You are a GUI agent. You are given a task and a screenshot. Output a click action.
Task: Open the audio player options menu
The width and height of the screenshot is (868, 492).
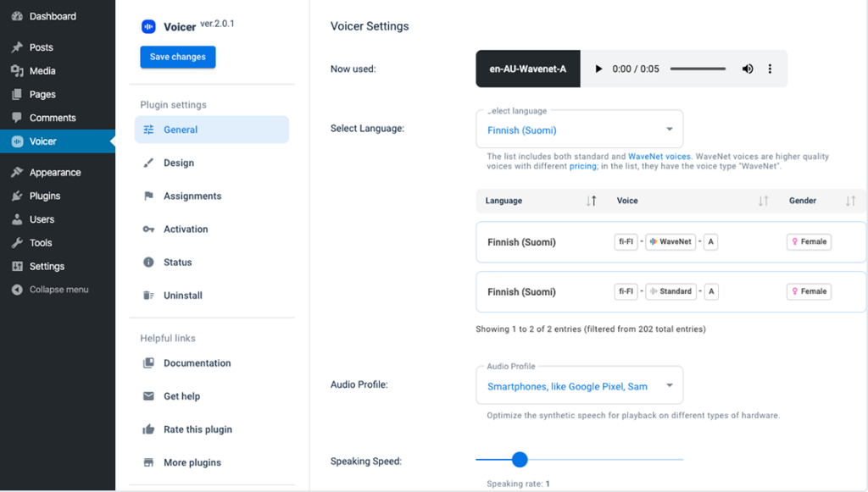point(770,68)
